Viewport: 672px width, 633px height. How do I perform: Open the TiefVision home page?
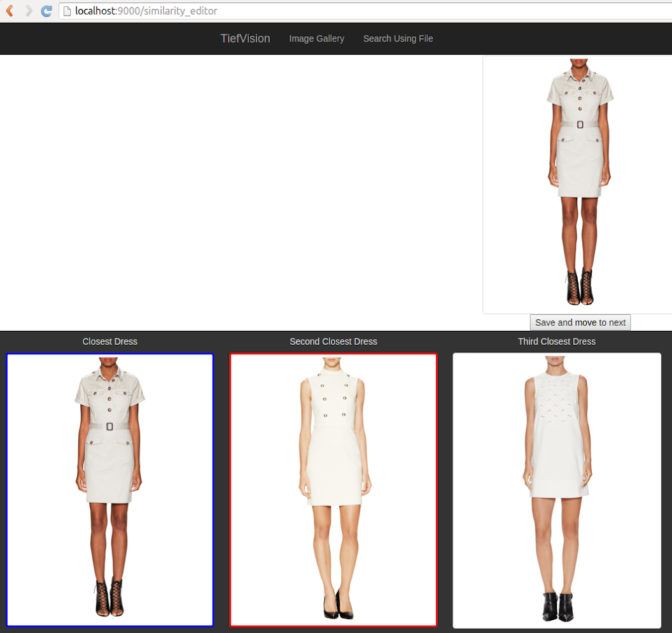[245, 39]
